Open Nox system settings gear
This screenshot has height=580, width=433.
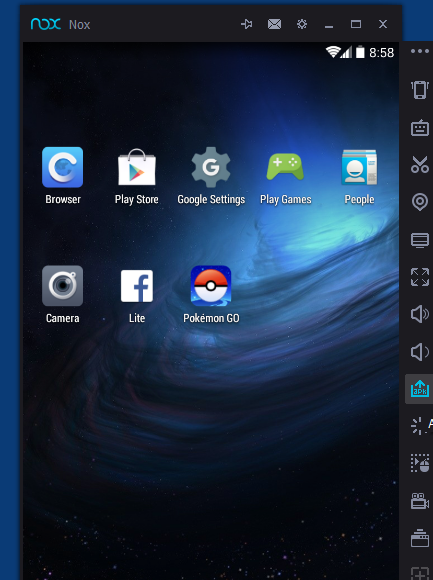point(302,24)
